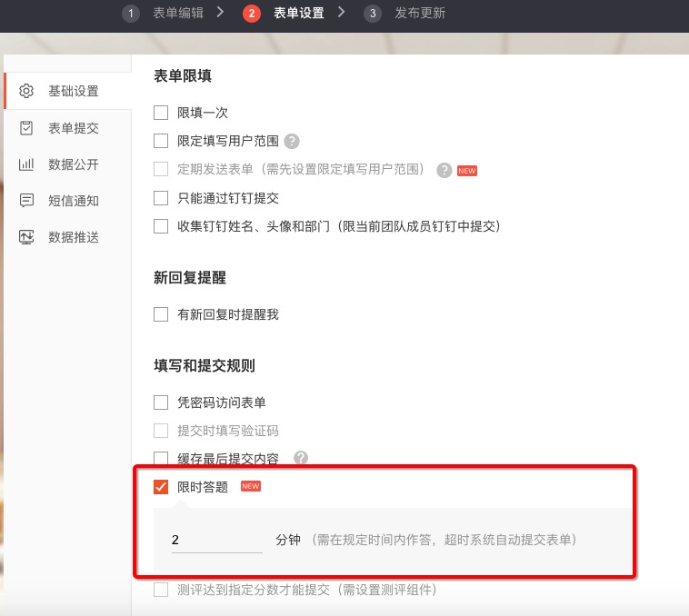The image size is (689, 616).
Task: Click the step 3 number circle
Action: (372, 13)
